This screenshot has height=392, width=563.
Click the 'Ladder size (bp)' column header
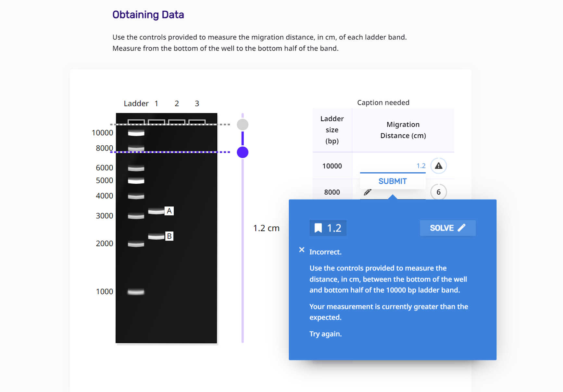332,130
